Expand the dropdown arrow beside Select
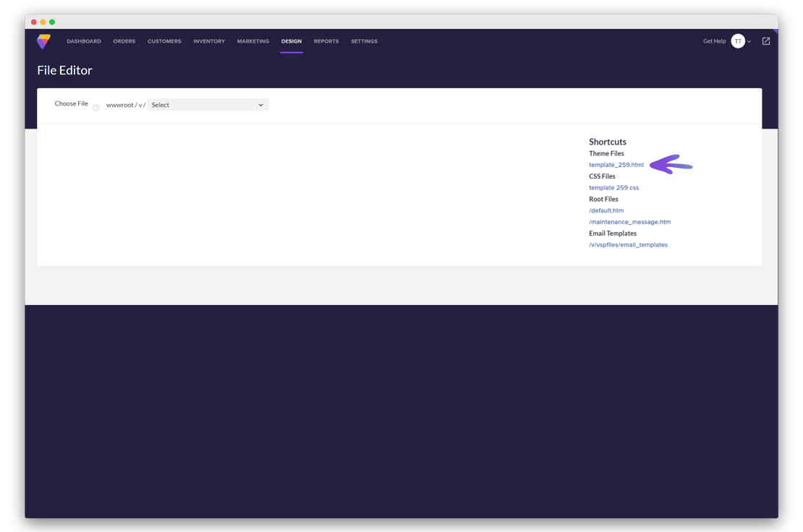 [260, 105]
